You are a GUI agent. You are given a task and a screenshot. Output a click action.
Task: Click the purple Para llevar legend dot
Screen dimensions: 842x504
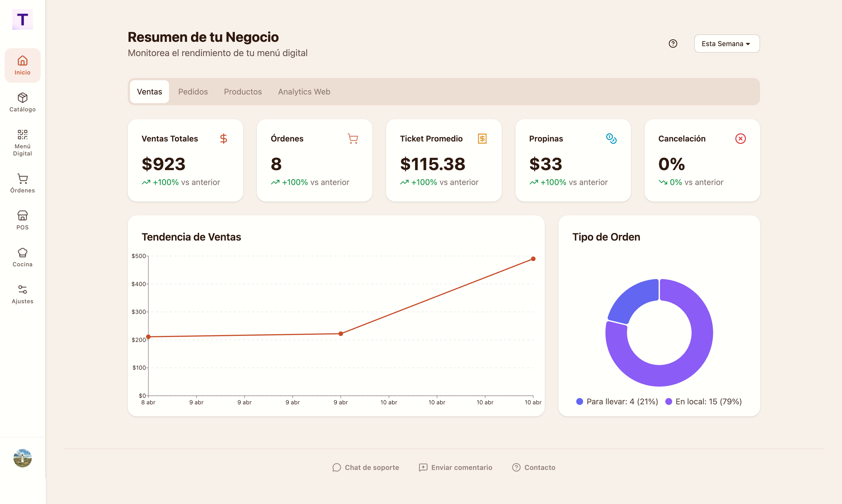point(579,401)
